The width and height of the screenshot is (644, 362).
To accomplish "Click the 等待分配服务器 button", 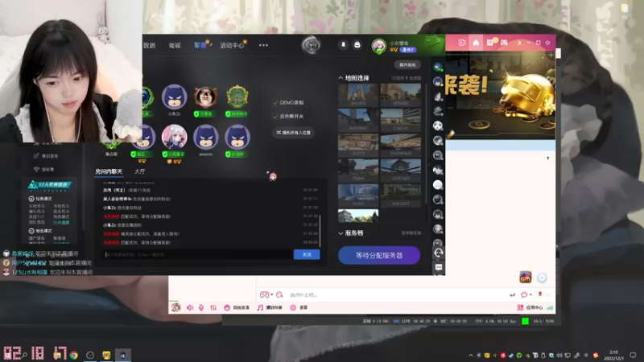I will [379, 255].
